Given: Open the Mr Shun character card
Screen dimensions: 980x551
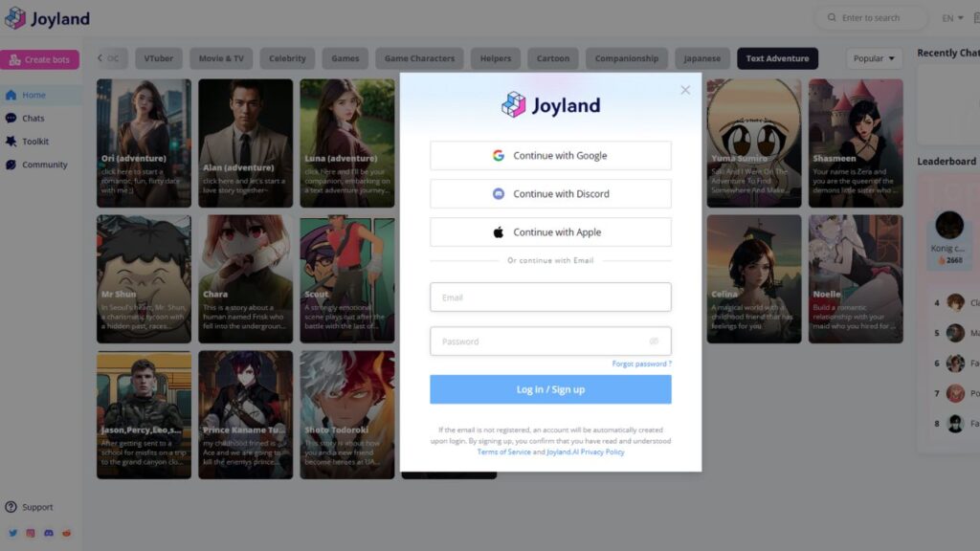Looking at the screenshot, I should [144, 278].
